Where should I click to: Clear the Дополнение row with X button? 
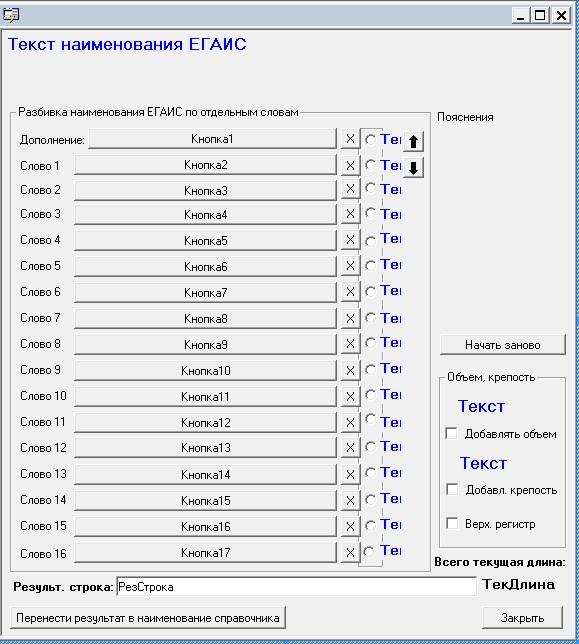tap(350, 139)
